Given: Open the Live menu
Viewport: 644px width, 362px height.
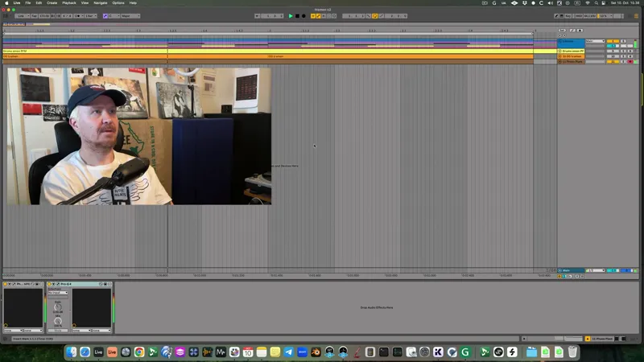Looking at the screenshot, I should point(17,3).
